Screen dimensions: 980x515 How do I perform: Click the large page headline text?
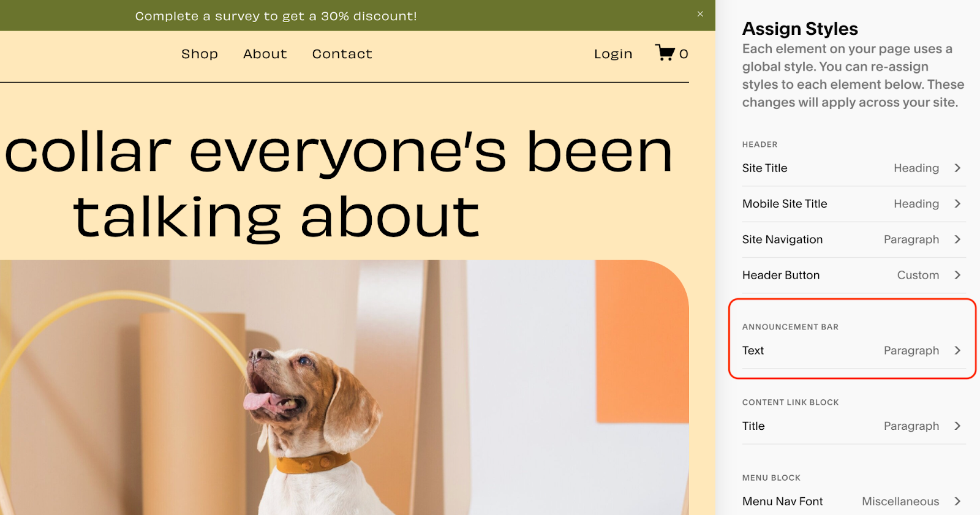(338, 184)
